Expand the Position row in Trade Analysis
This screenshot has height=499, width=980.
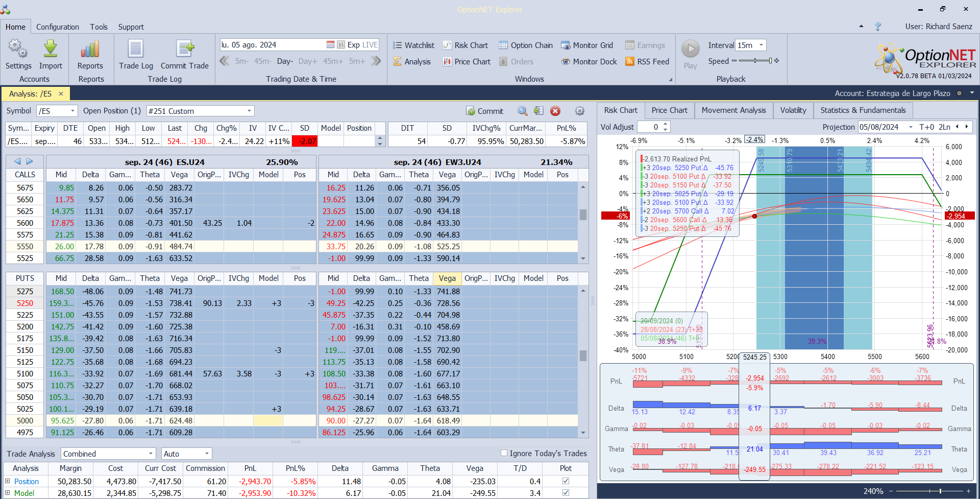coord(8,481)
